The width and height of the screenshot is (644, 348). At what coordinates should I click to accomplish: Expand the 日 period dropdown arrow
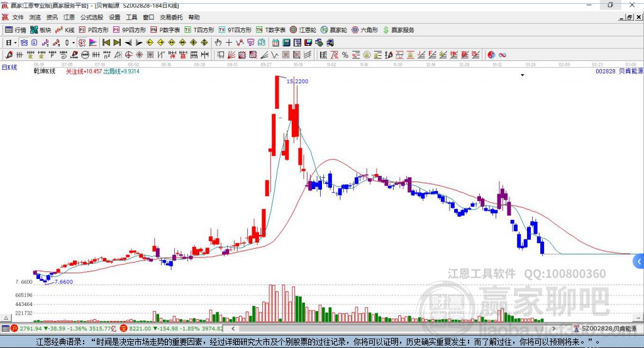(x=15, y=43)
